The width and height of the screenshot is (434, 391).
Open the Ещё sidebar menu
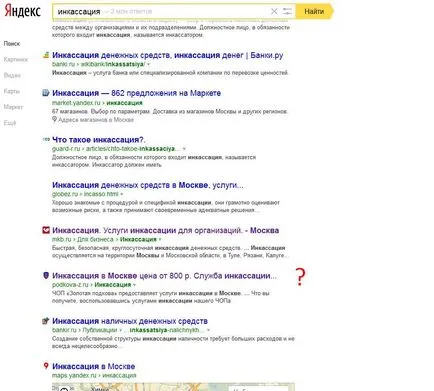click(x=10, y=123)
